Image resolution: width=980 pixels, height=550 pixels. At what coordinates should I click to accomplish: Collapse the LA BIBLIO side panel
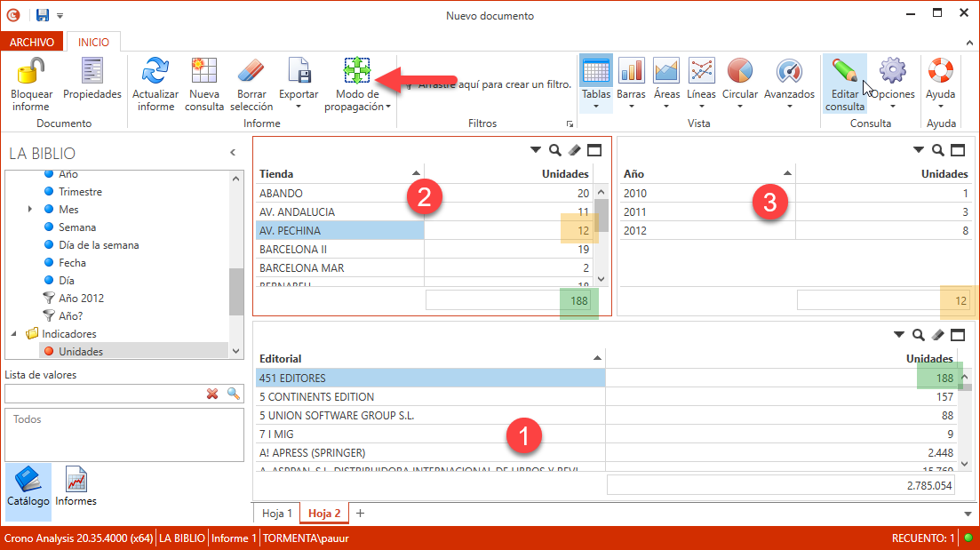233,153
